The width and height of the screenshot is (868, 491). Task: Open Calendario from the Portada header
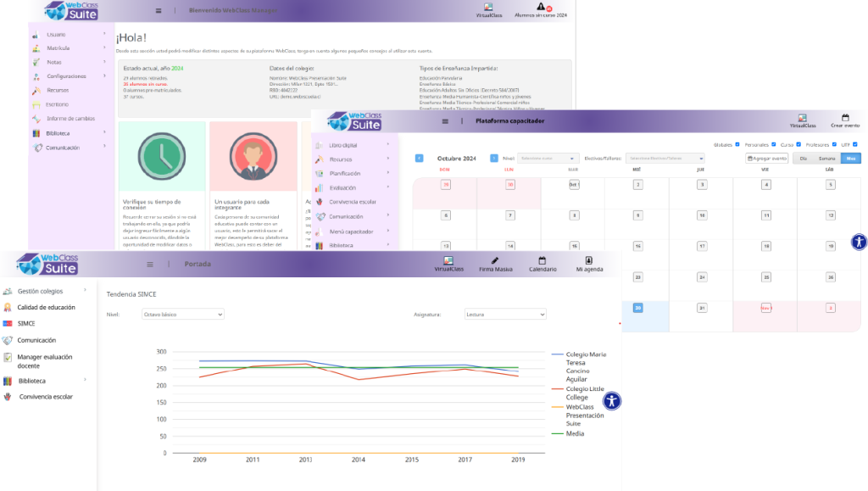click(542, 264)
